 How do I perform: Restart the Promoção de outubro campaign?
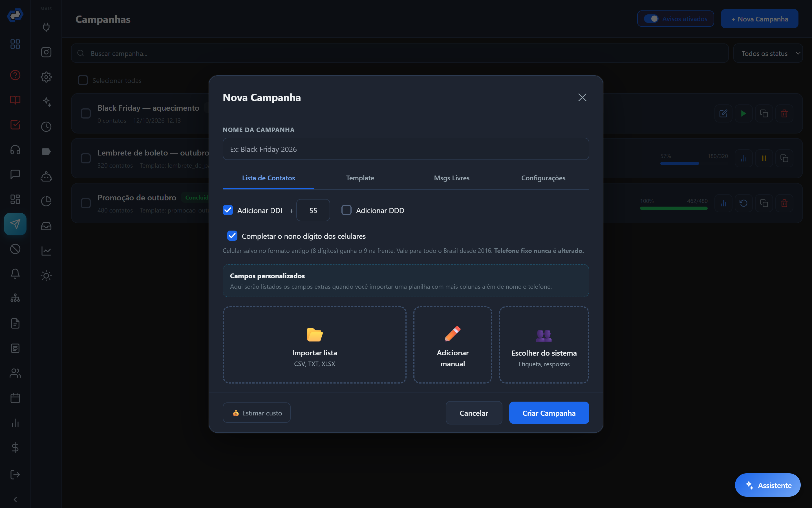tap(743, 203)
